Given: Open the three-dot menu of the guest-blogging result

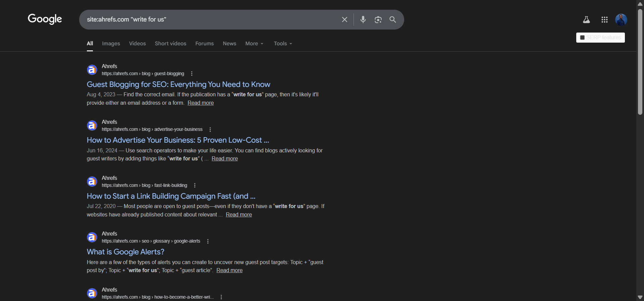Looking at the screenshot, I should pyautogui.click(x=192, y=74).
